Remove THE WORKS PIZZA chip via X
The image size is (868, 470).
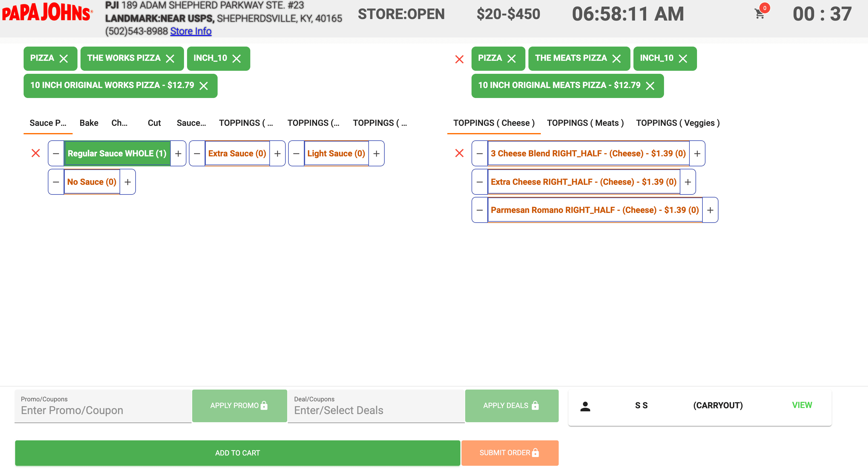[170, 59]
